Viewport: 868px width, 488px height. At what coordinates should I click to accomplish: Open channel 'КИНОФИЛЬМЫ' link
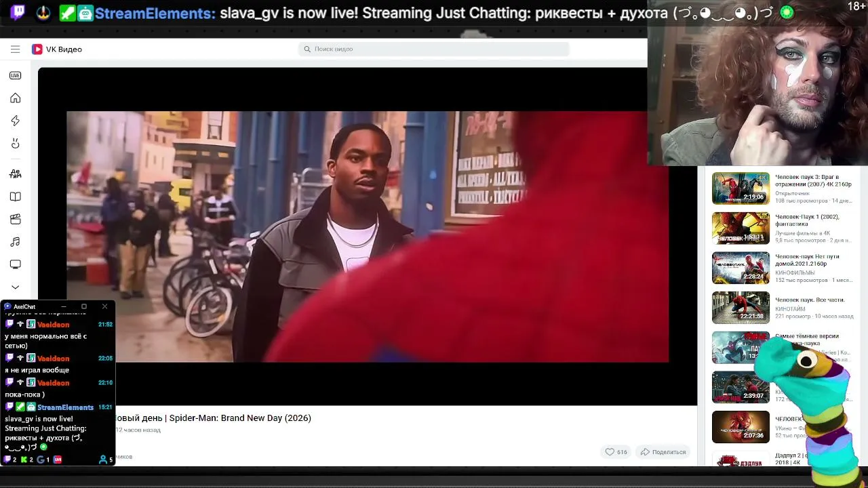795,272
